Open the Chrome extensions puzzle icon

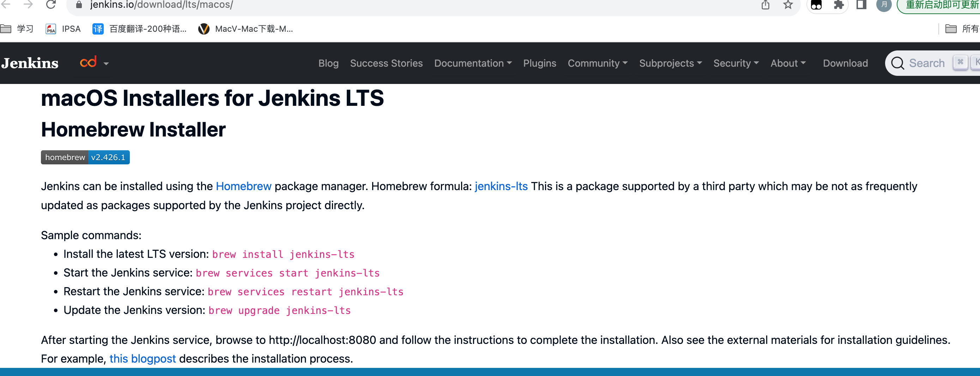click(x=839, y=5)
